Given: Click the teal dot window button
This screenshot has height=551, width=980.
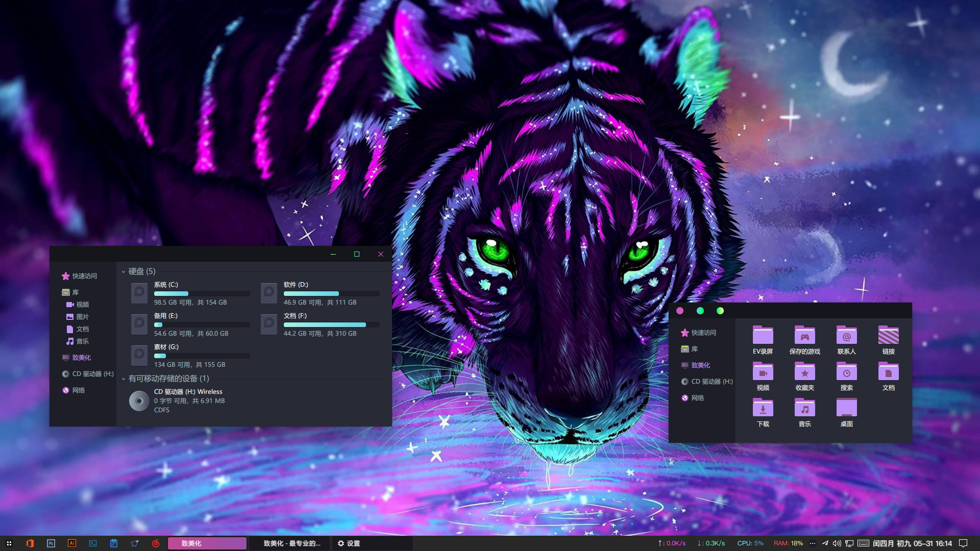Looking at the screenshot, I should (700, 311).
